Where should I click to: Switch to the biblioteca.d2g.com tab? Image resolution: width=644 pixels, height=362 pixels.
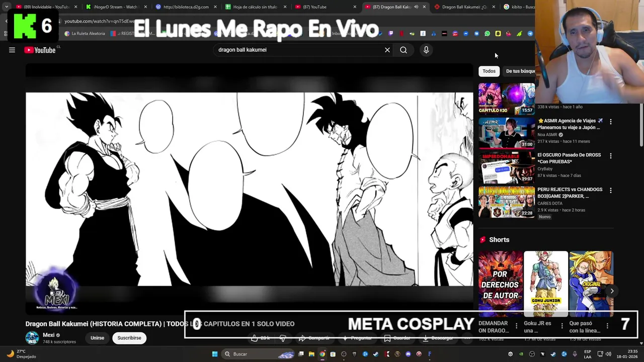coord(186,7)
